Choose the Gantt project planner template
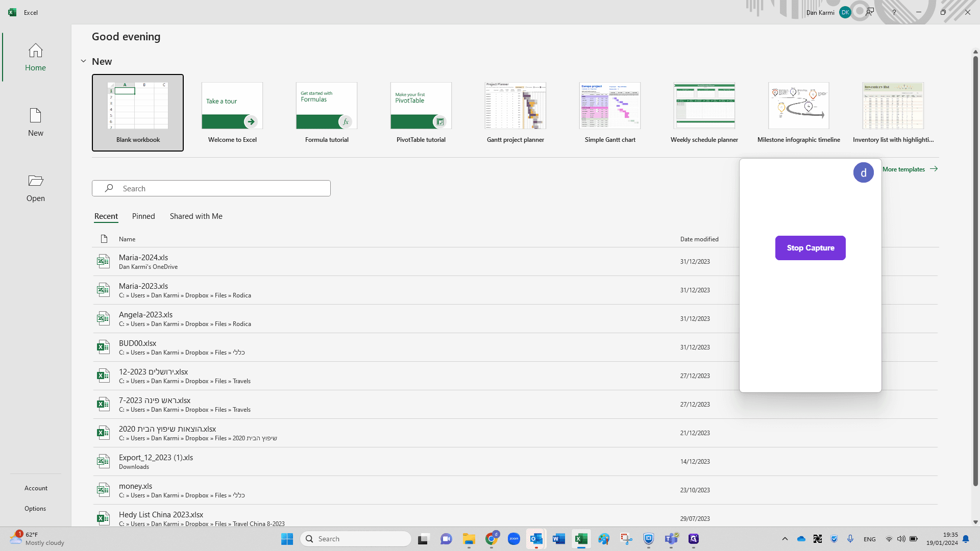Screen dimensions: 980x551 516,113
